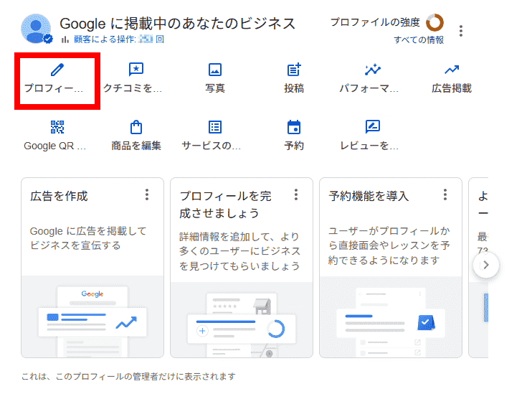Screen dimensions: 532x394
Task: Click the Google に広告を掲載して description text
Action: [x=88, y=238]
